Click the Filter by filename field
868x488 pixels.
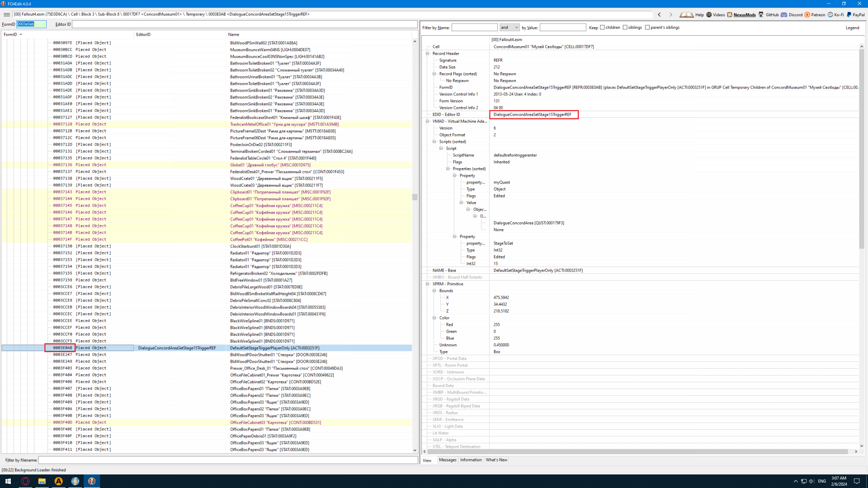(228, 460)
